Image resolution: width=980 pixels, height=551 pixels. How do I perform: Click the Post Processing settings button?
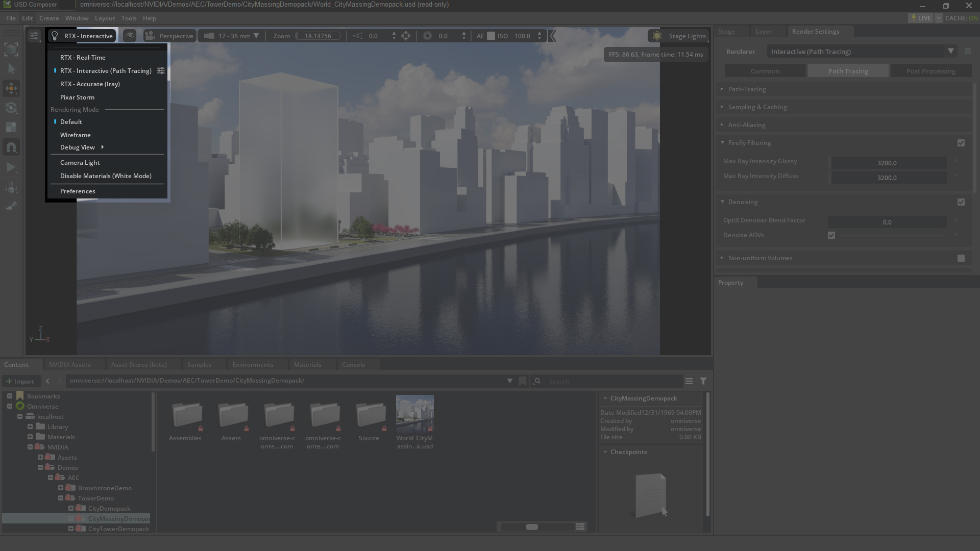point(930,71)
